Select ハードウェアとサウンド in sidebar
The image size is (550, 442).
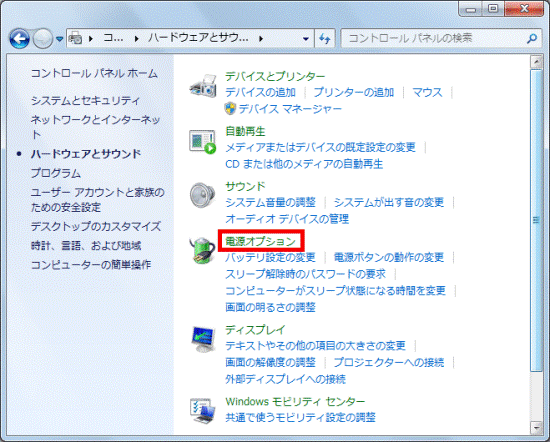pos(86,154)
